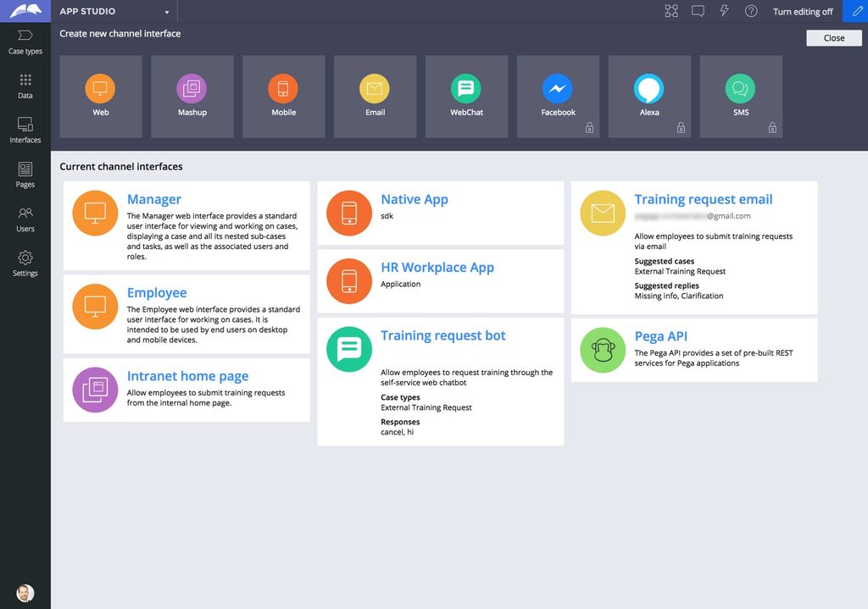The width and height of the screenshot is (868, 609).
Task: Open the quick actions lightning icon
Action: [725, 11]
